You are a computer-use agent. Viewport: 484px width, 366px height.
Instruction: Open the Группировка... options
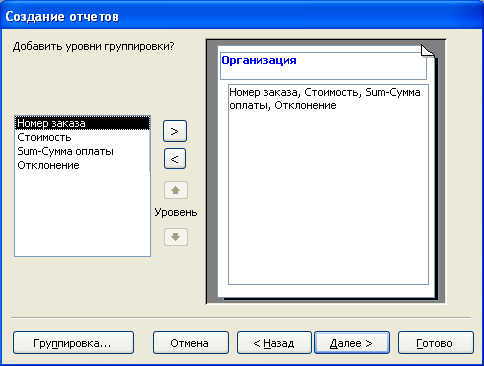click(73, 343)
